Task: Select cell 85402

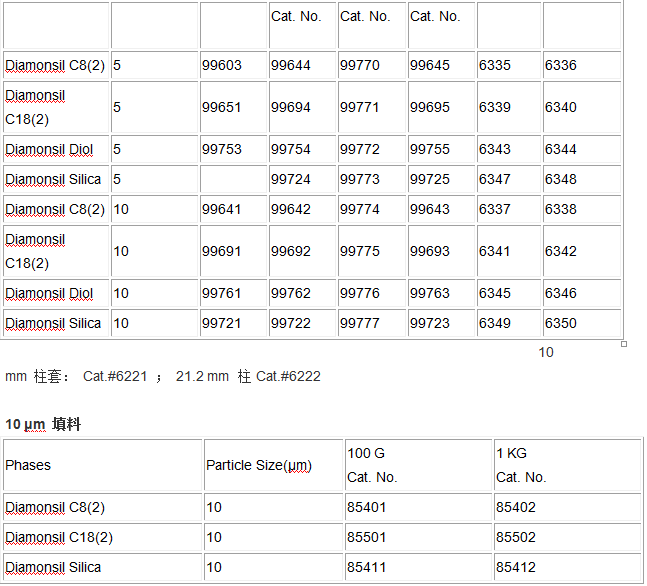Action: (x=567, y=507)
